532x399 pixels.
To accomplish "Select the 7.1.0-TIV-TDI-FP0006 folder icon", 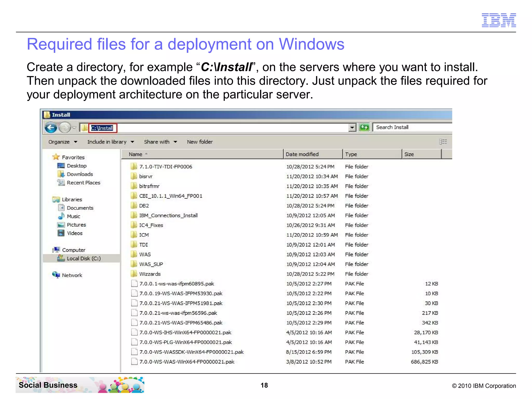I will pyautogui.click(x=134, y=166).
